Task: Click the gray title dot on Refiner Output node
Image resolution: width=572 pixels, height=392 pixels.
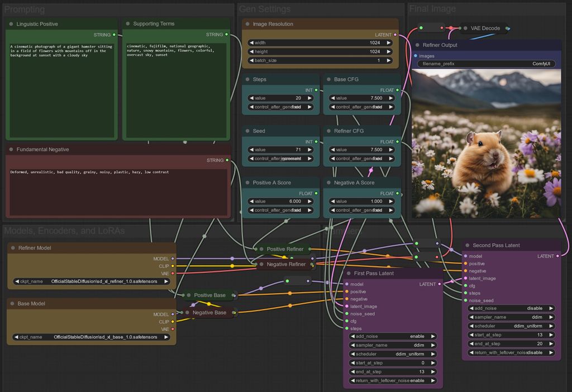Action: coord(417,45)
